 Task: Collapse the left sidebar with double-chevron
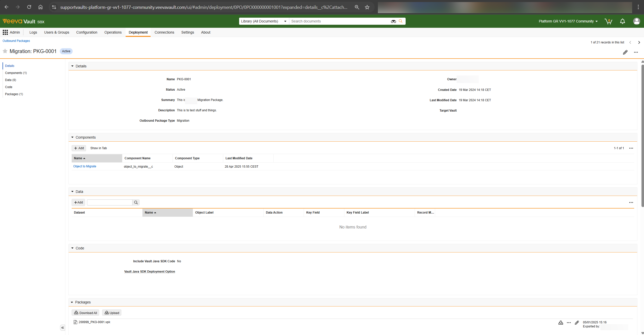click(63, 328)
